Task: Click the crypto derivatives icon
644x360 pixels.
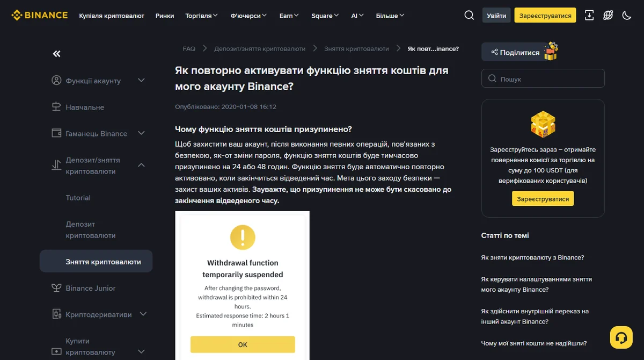Action: (56, 314)
